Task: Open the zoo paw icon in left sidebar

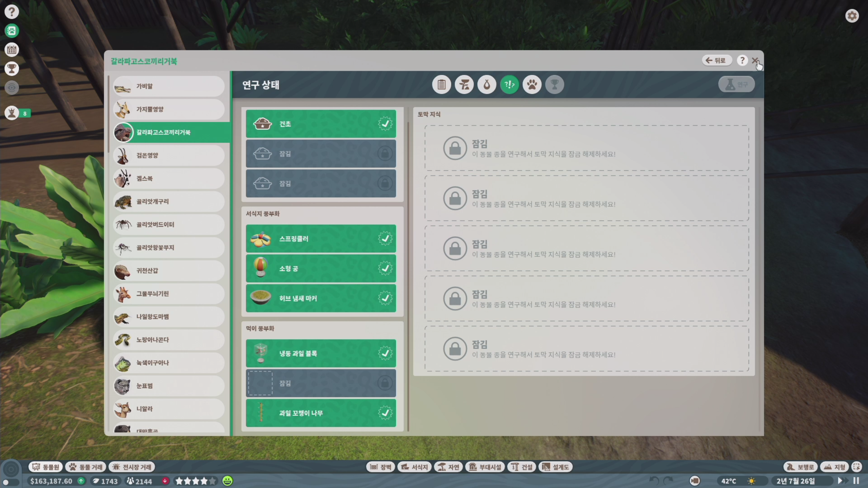Action: (x=12, y=31)
